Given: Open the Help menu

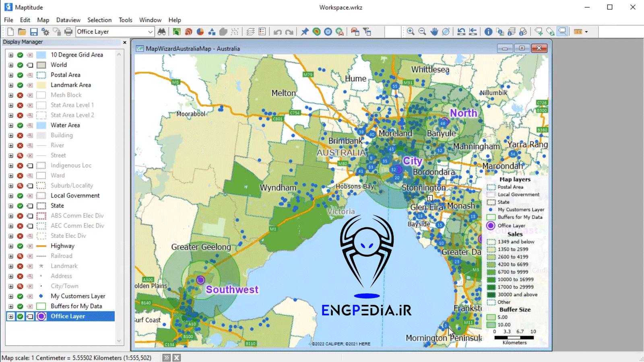Looking at the screenshot, I should point(175,20).
